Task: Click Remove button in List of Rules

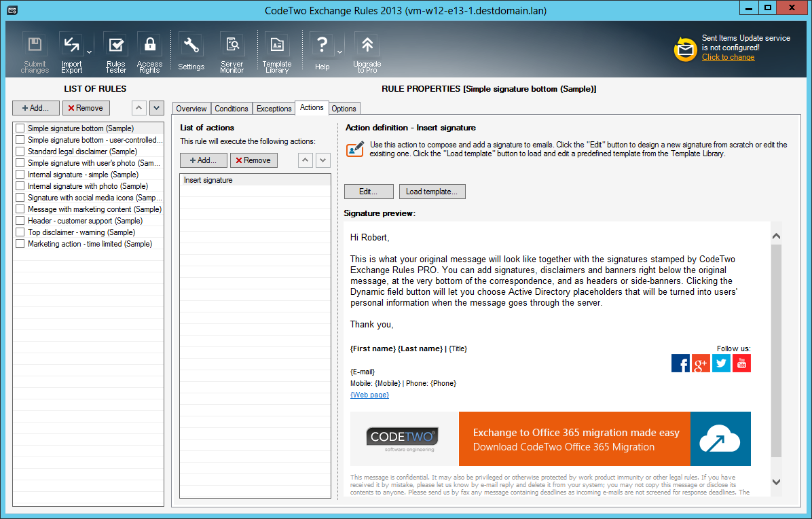Action: click(86, 108)
